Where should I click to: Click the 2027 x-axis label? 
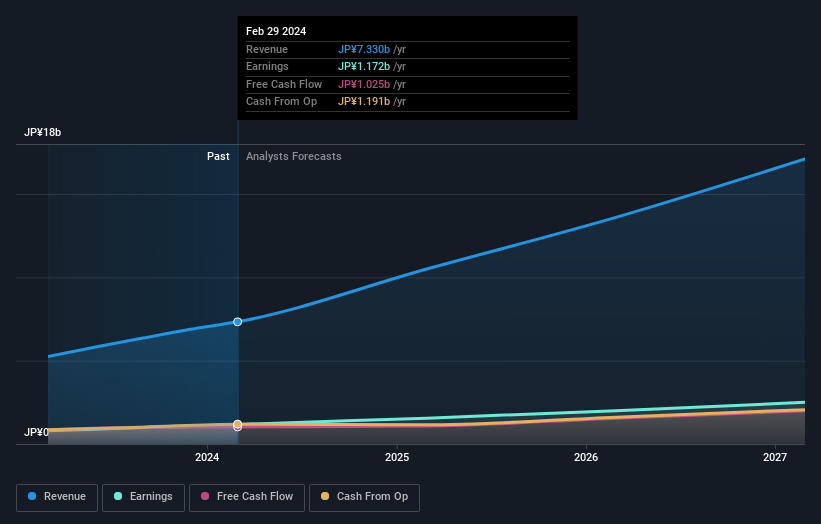[775, 458]
